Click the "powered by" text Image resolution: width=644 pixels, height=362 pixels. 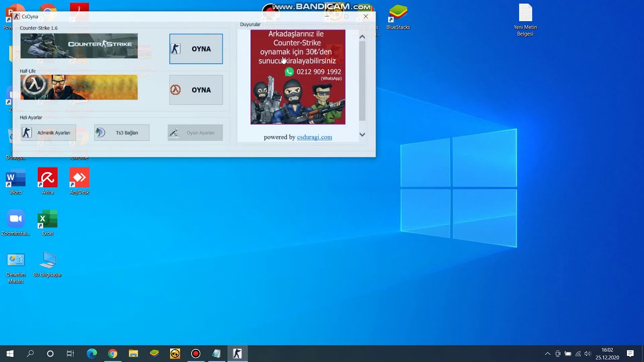point(279,137)
